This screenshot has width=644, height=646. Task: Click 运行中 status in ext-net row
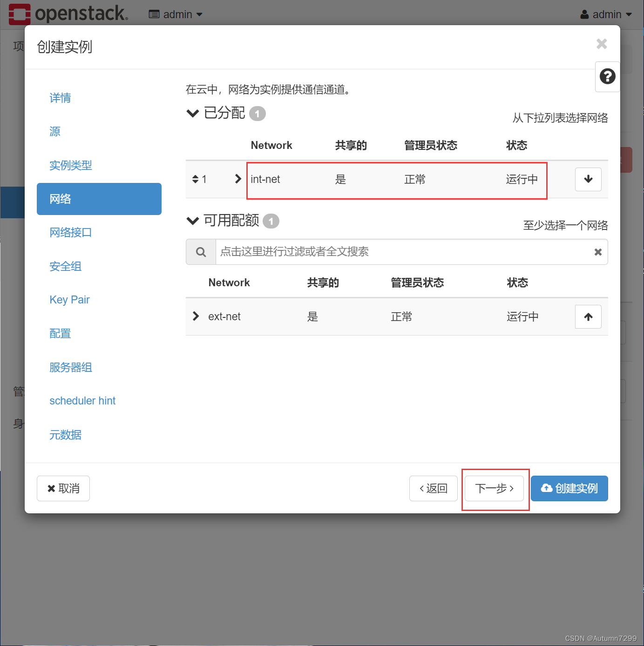point(522,316)
